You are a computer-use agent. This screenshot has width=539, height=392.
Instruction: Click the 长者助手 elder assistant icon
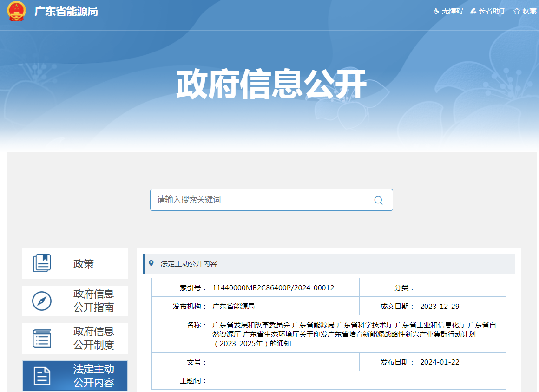pyautogui.click(x=473, y=11)
